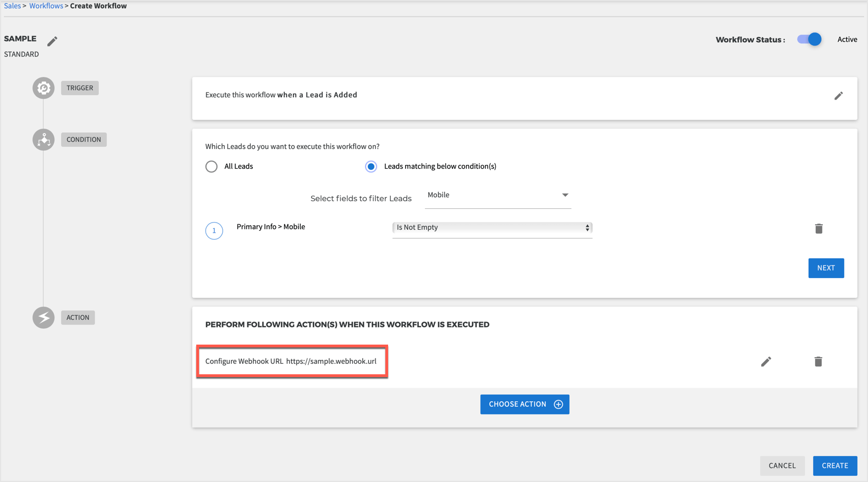Click the Create button
868x482 pixels.
[x=834, y=466]
